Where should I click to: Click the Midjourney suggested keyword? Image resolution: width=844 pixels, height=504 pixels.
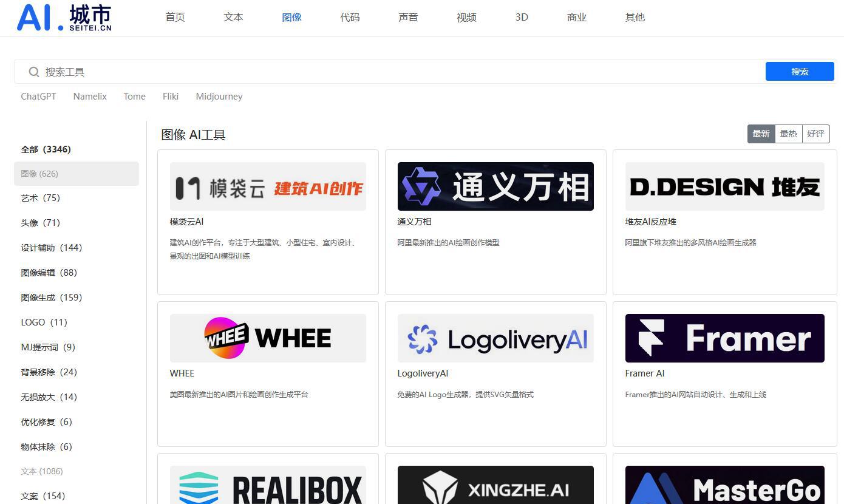[219, 97]
